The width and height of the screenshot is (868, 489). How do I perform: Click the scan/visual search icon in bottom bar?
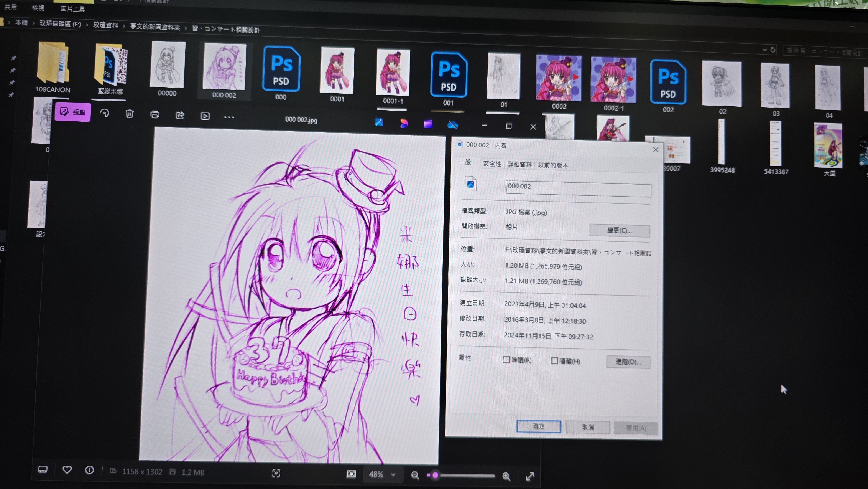click(276, 473)
